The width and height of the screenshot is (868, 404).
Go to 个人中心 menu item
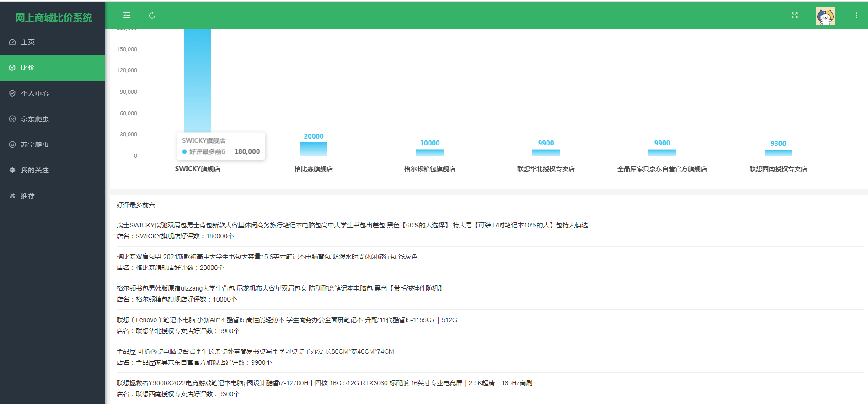point(53,93)
